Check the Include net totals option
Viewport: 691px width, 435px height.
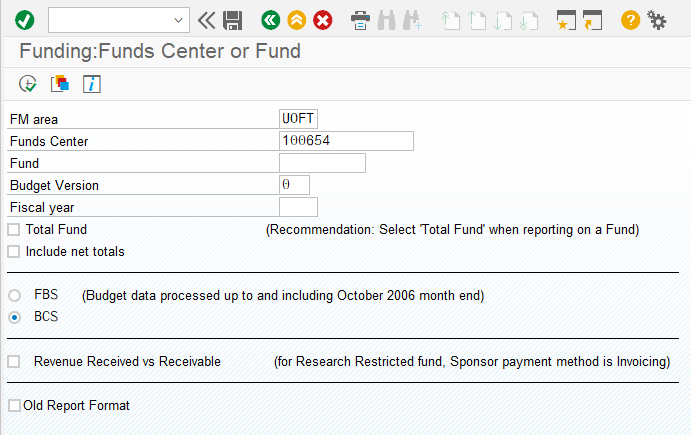tap(14, 252)
